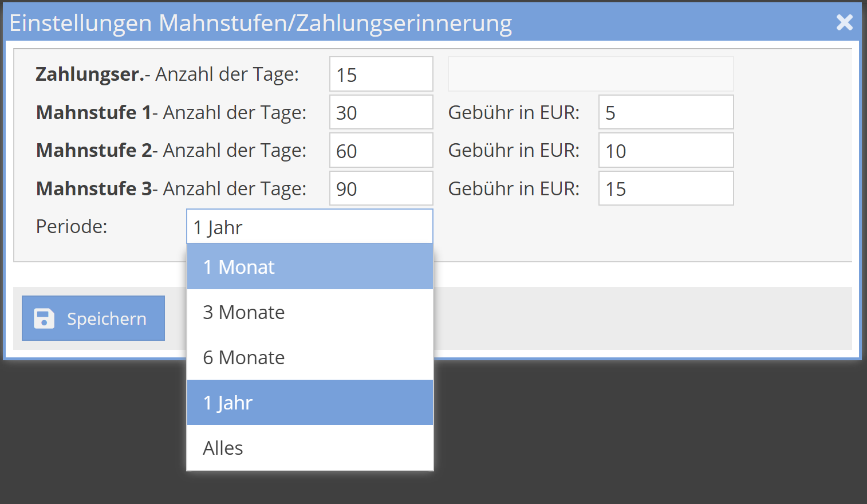Click the Mahnstufe 2 days input showing 60
This screenshot has height=504, width=867.
[x=380, y=150]
